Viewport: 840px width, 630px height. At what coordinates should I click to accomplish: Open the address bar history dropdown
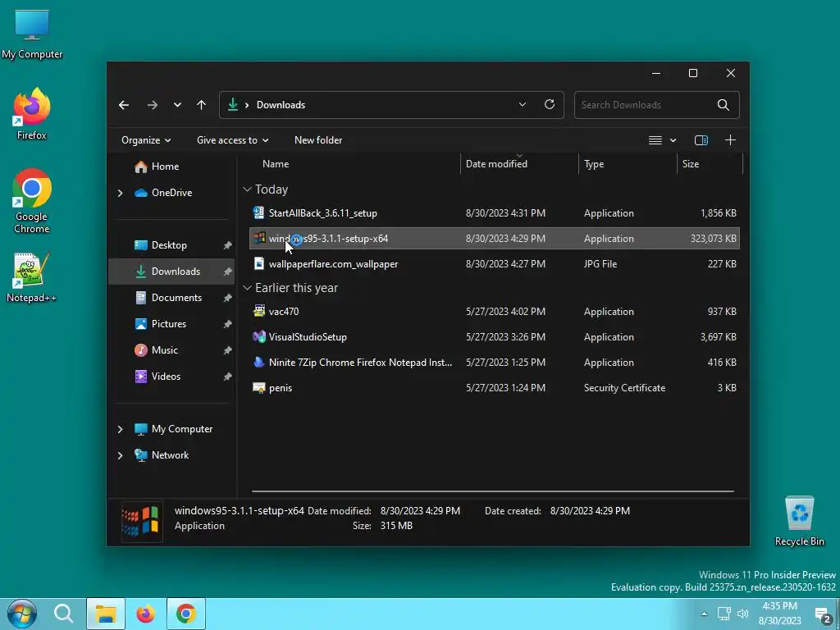[x=523, y=104]
